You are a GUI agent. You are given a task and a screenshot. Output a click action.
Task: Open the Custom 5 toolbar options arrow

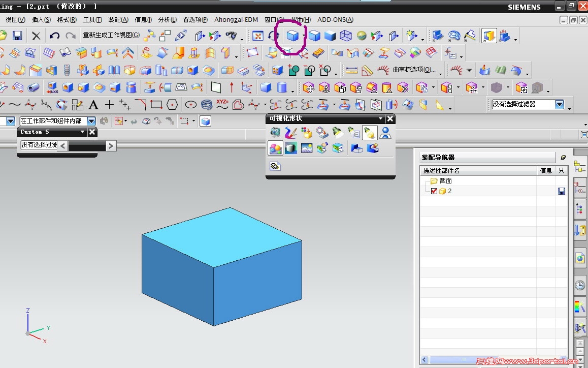tap(82, 132)
